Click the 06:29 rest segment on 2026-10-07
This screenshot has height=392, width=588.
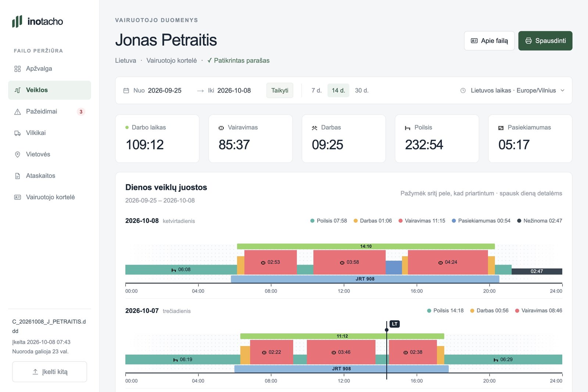(503, 360)
